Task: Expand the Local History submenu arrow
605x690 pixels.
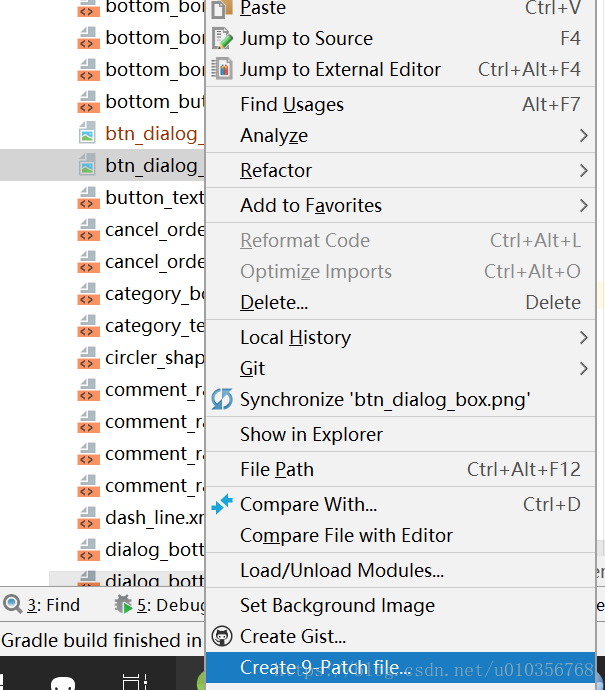Action: tap(583, 338)
